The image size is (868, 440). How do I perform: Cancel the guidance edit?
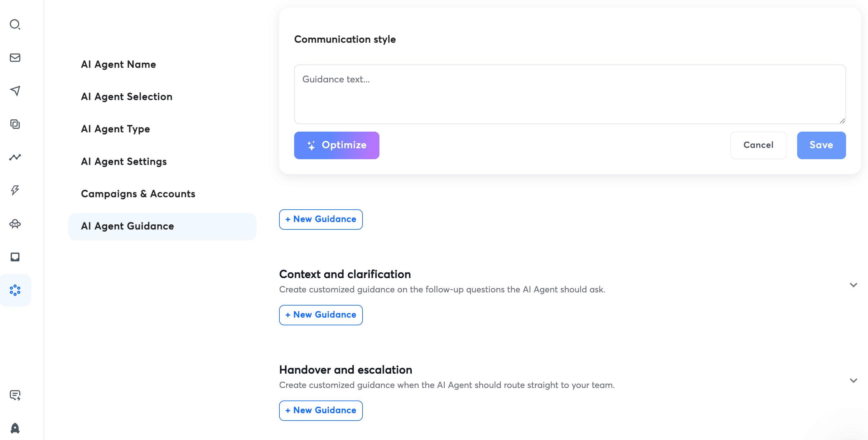point(758,145)
